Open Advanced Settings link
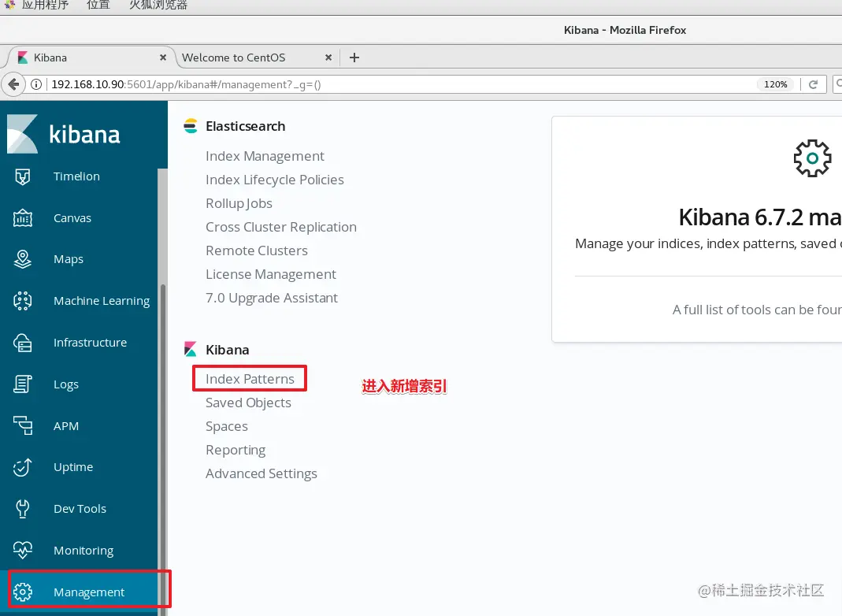The width and height of the screenshot is (842, 616). (261, 473)
